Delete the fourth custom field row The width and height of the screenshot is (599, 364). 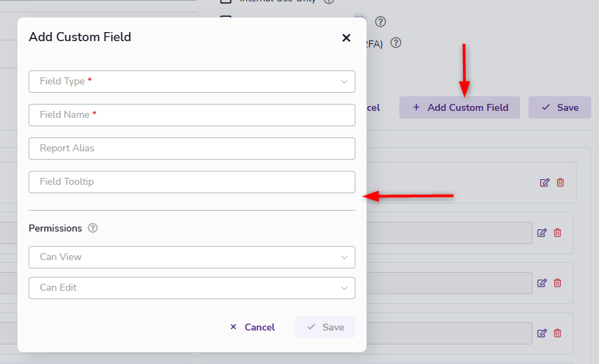(557, 333)
